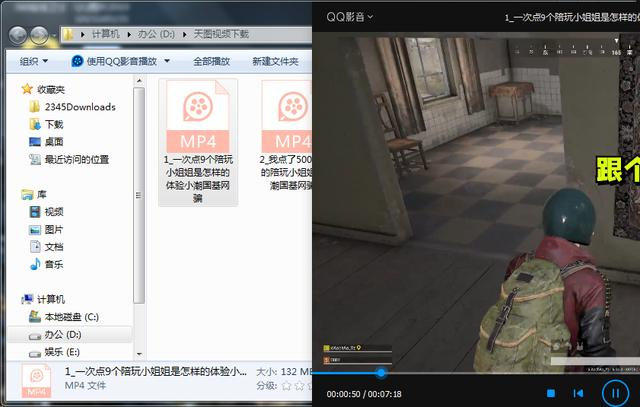Click the MP4 preview icon in details pane
This screenshot has width=640, height=407.
(x=37, y=381)
